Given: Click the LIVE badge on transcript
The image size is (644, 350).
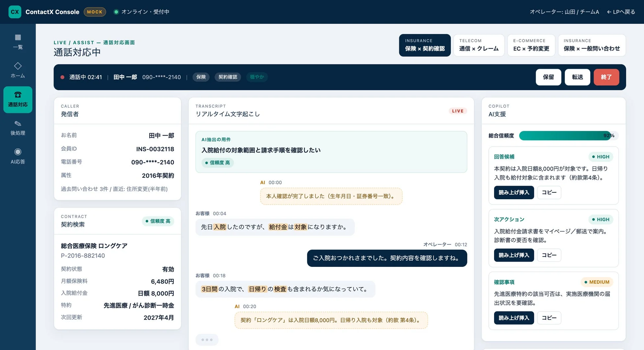Looking at the screenshot, I should (x=458, y=111).
